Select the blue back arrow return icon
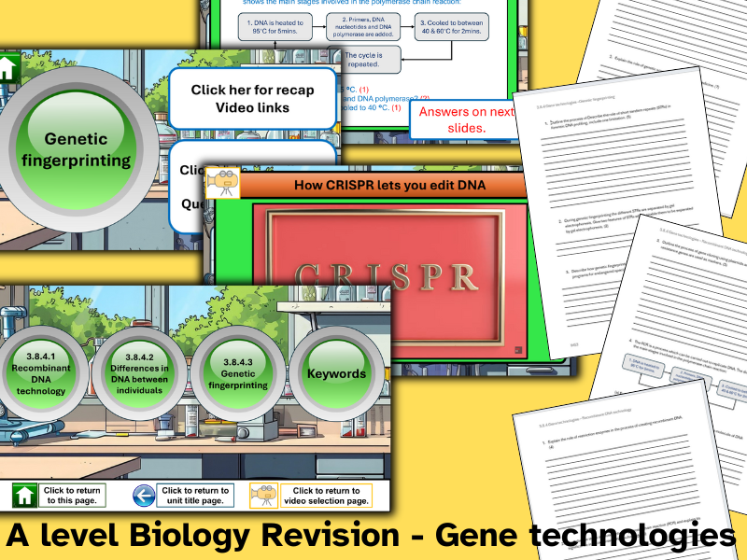The width and height of the screenshot is (747, 560). point(142,493)
